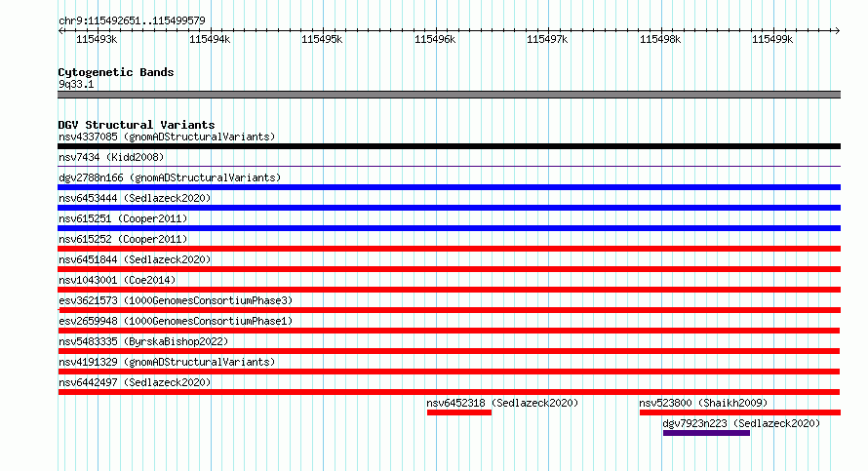This screenshot has height=471, width=868.
Task: Select the blue nsv6453444 variant bar
Action: pyautogui.click(x=449, y=208)
